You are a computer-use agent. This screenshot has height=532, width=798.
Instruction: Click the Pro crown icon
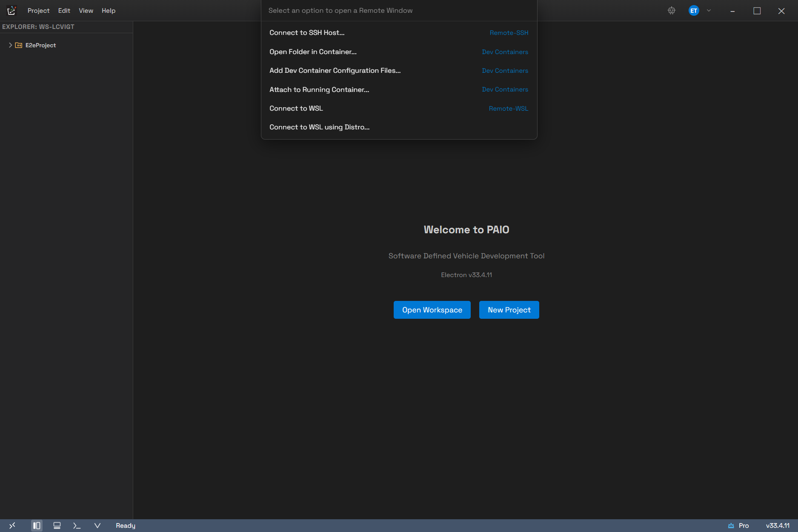click(731, 526)
